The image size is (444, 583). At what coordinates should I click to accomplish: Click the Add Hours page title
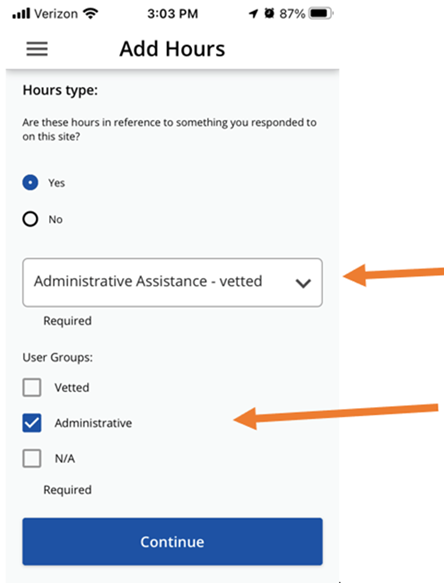pos(172,49)
